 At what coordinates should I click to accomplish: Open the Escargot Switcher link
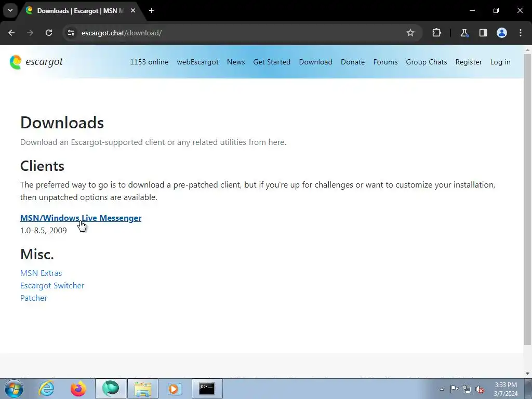52,286
